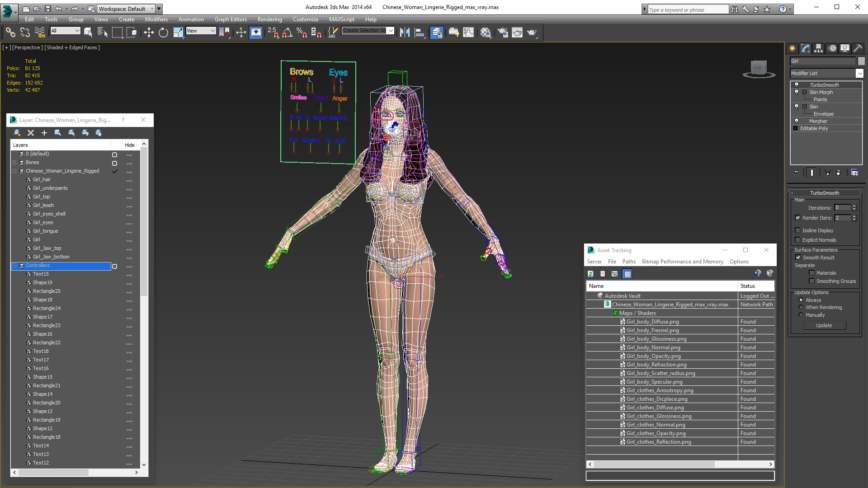
Task: Click the Skin Morph modifier icon
Action: [797, 92]
